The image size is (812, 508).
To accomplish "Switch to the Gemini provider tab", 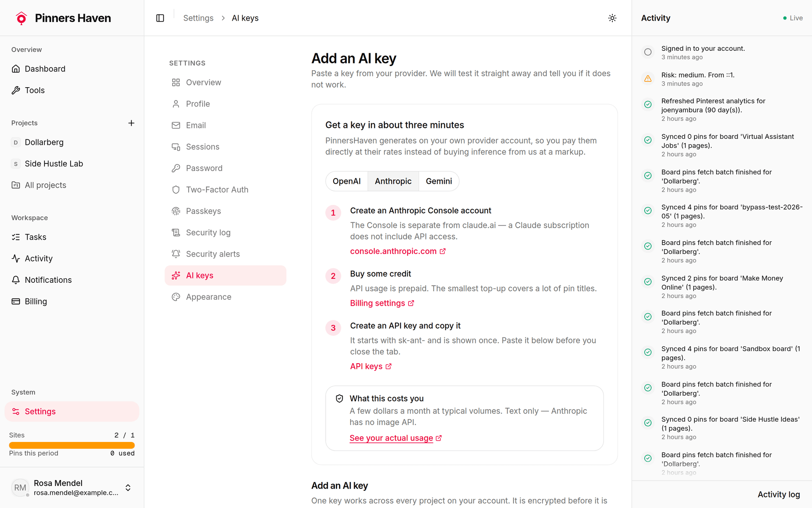I will click(439, 181).
